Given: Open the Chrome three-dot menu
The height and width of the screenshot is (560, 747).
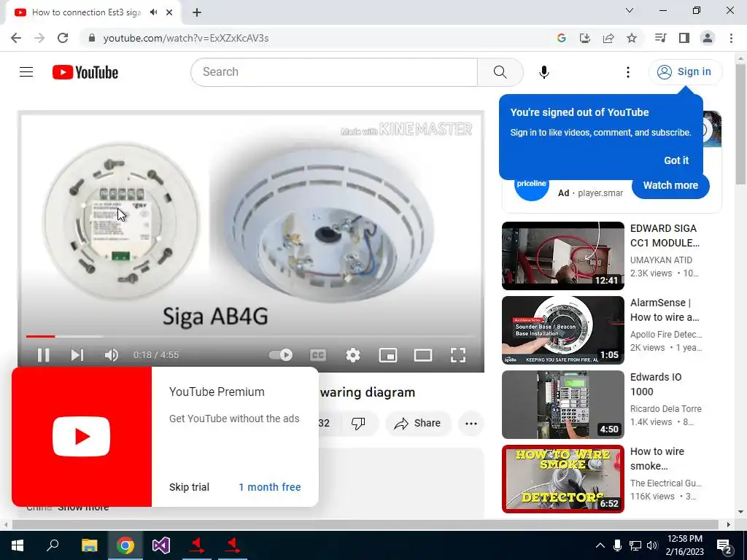Looking at the screenshot, I should (x=731, y=38).
